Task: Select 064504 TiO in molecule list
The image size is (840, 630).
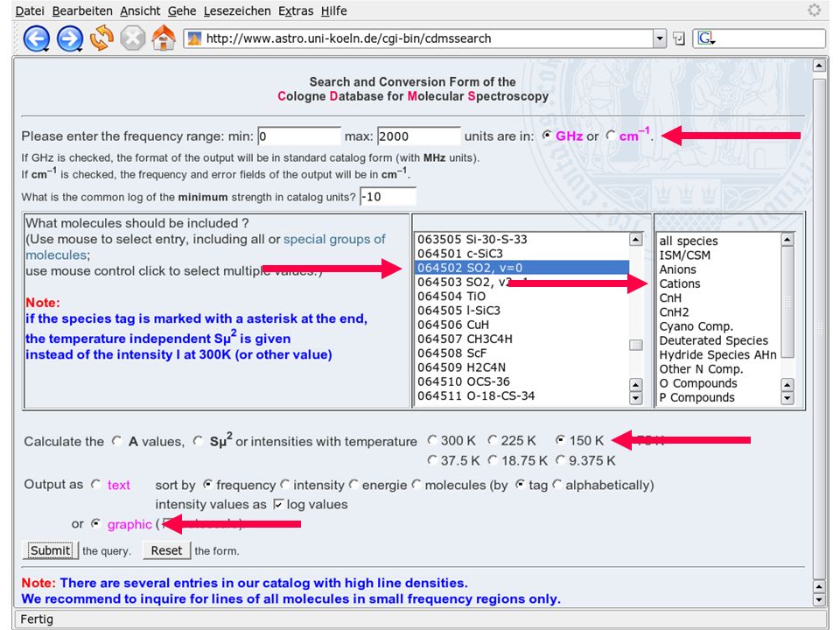Action: pyautogui.click(x=521, y=297)
